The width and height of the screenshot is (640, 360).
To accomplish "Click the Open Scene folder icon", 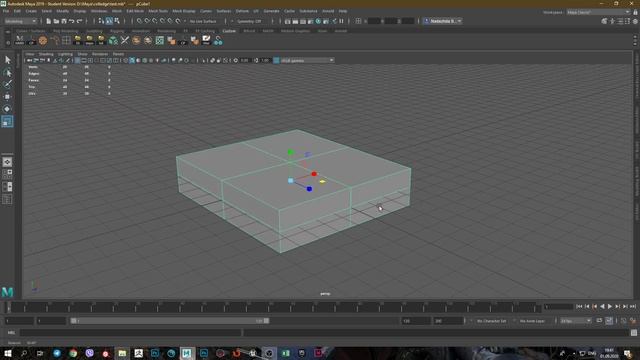I will (56, 21).
